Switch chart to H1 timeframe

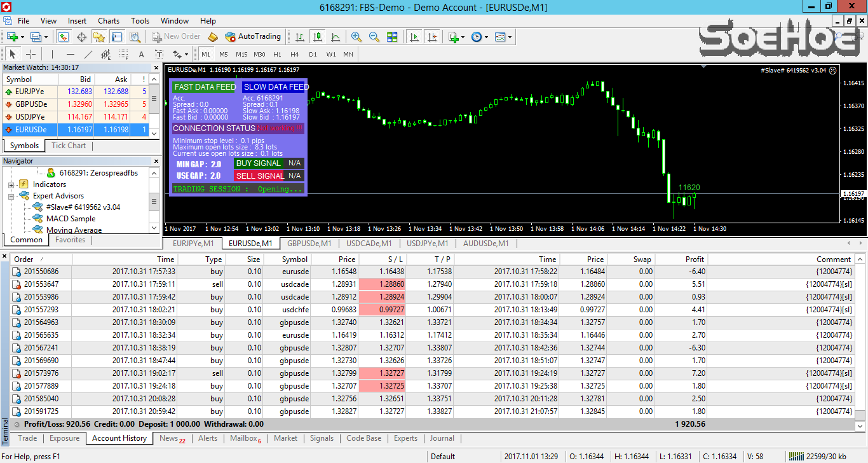point(277,55)
